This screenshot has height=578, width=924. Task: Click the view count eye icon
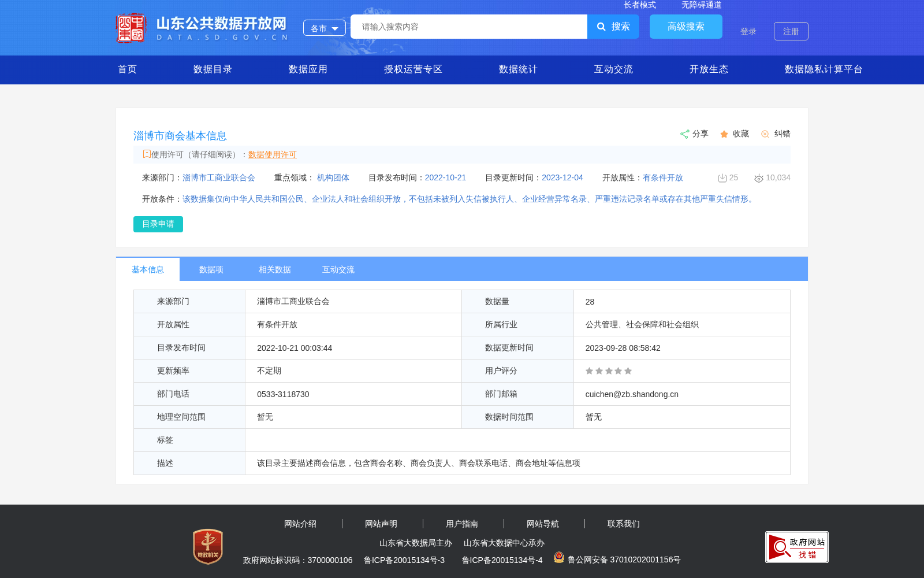[x=759, y=178]
